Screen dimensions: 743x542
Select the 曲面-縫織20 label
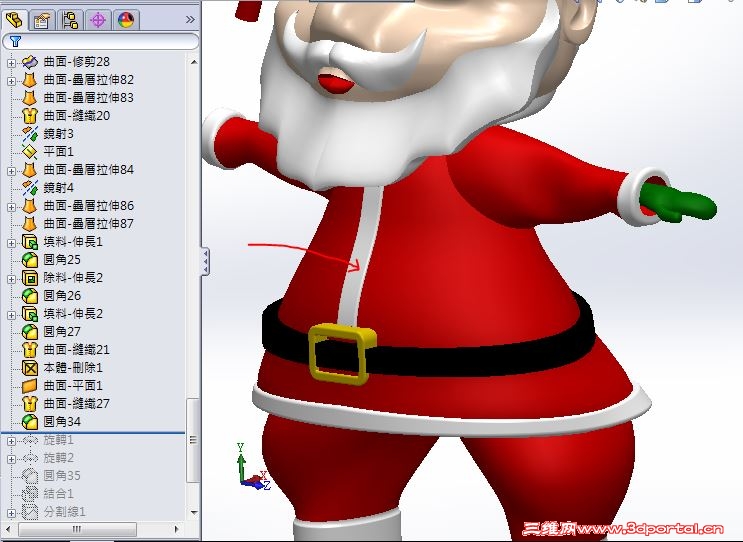77,116
